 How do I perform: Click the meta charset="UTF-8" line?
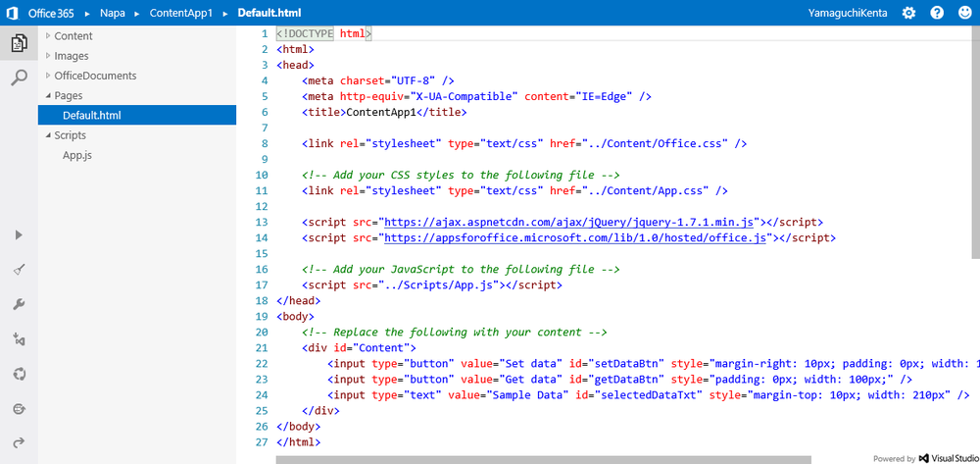tap(377, 80)
